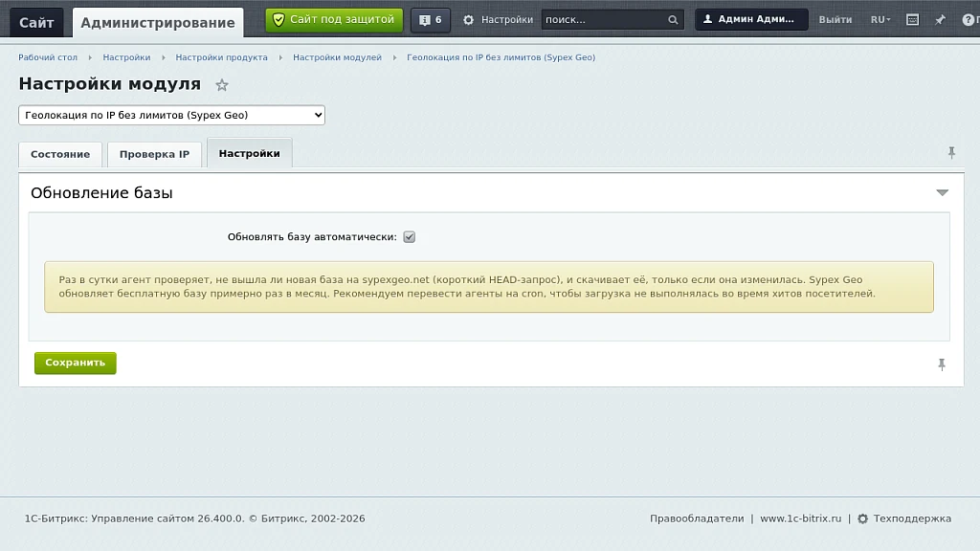Open Настройки продукта breadcrumb
This screenshot has width=980, height=551.
pyautogui.click(x=221, y=57)
